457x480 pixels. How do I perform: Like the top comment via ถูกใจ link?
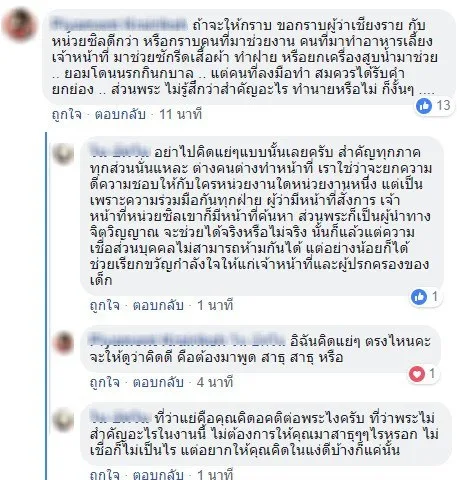pos(67,114)
